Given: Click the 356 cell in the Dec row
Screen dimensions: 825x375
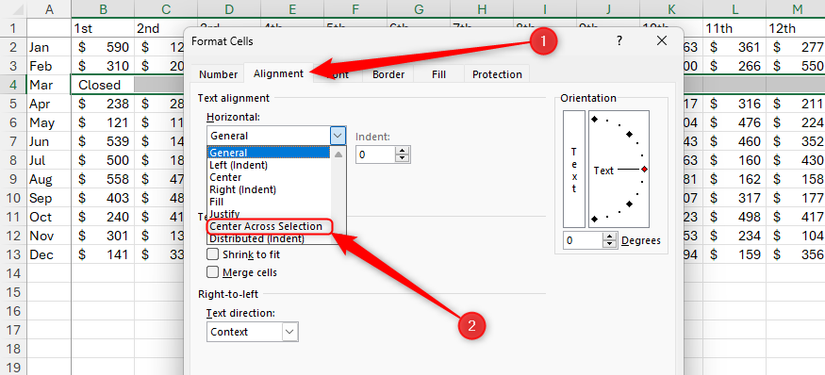Looking at the screenshot, I should (x=796, y=255).
